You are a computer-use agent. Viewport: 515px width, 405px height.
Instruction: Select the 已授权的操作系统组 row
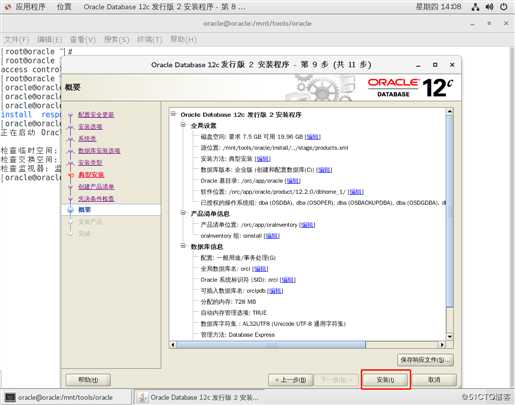[x=323, y=203]
